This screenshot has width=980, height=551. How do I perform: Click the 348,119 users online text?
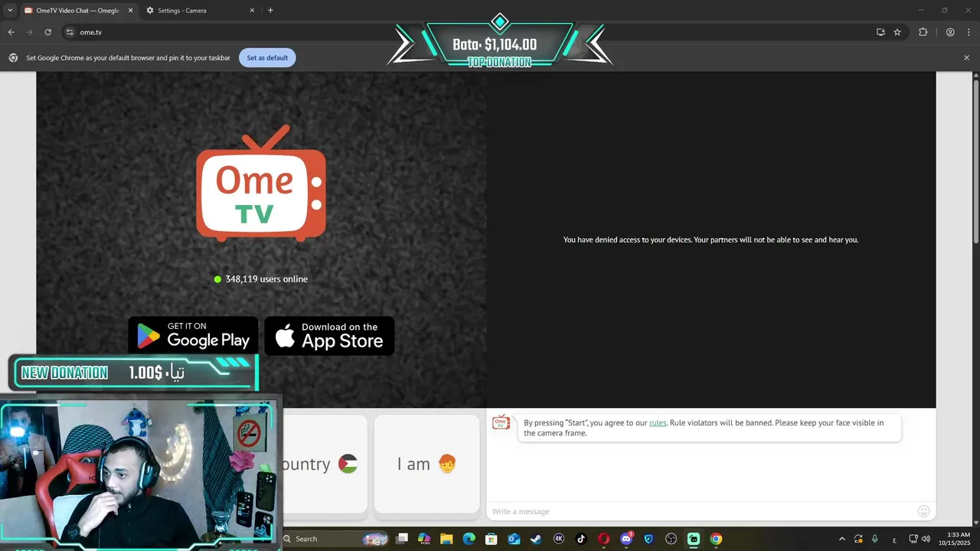[x=266, y=279]
